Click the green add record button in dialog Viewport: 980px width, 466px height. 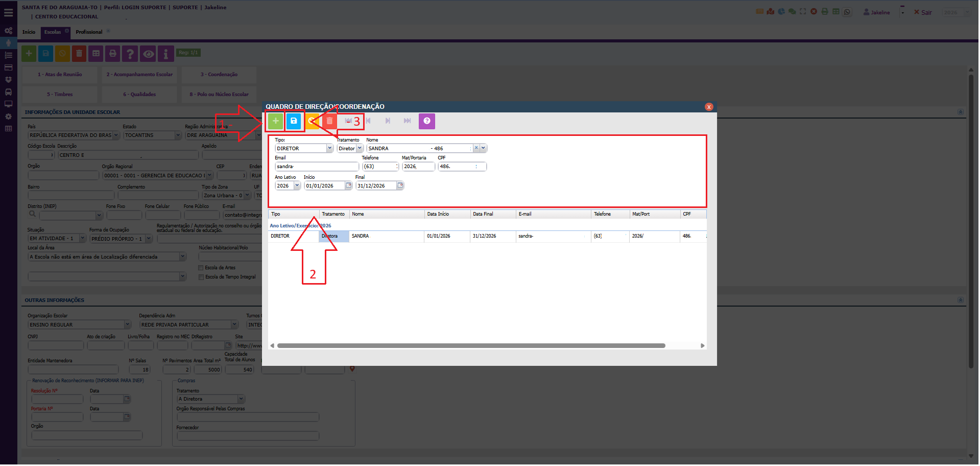pos(275,121)
